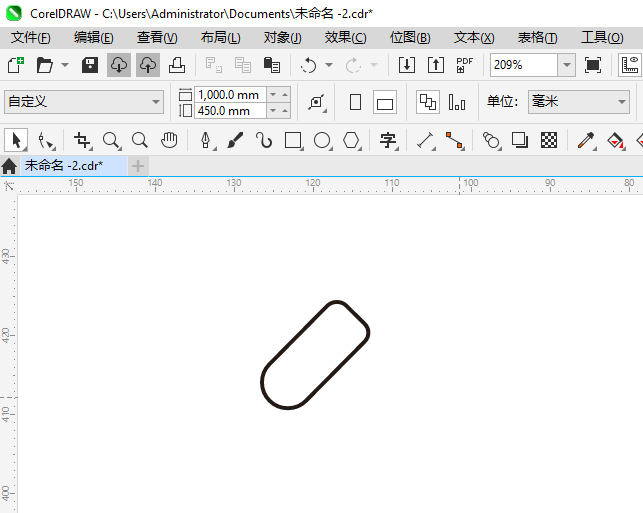Save the document with floppy disk icon
643x513 pixels.
[x=89, y=65]
